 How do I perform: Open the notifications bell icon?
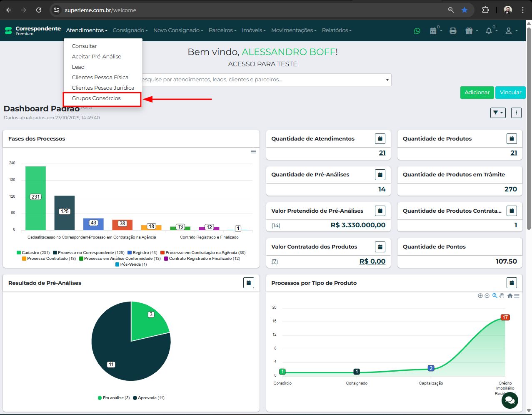point(489,31)
